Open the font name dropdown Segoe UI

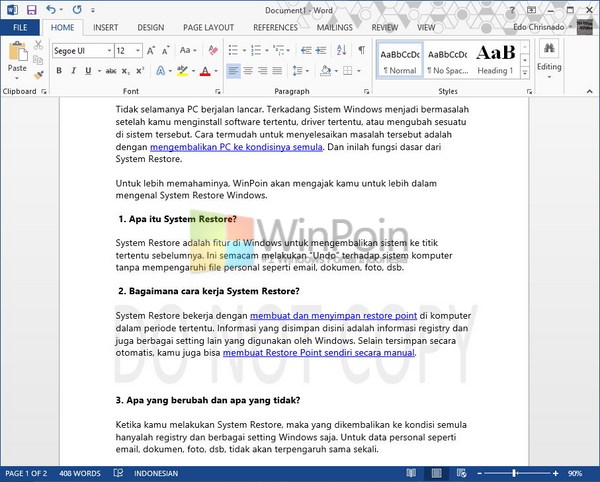click(x=109, y=51)
